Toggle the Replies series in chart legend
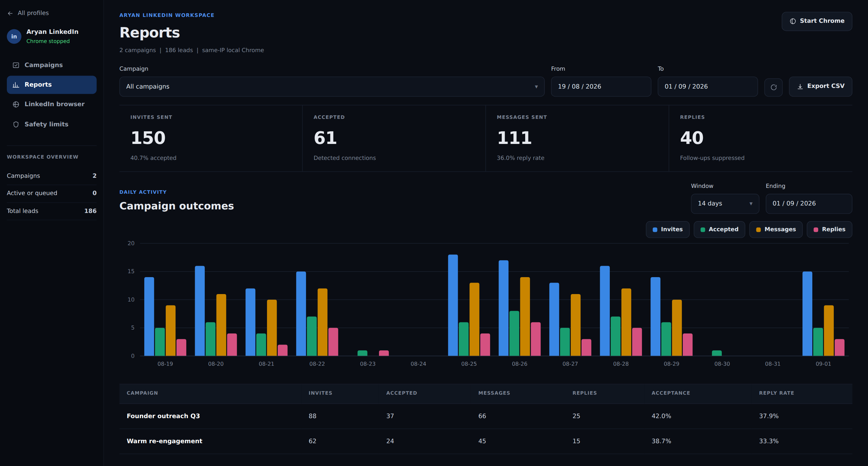Viewport: 868px width, 466px height. (830, 230)
